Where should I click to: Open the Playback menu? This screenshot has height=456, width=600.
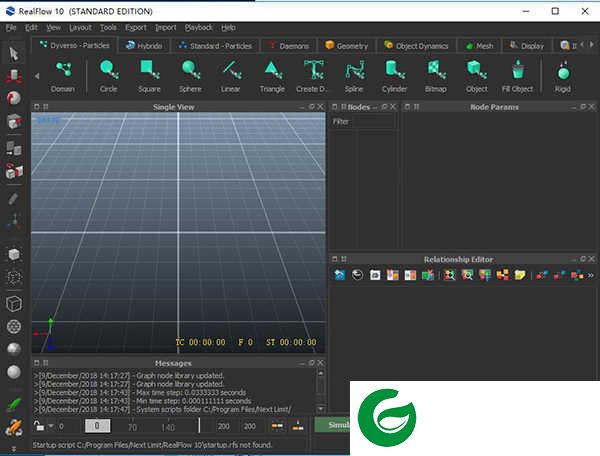pos(199,28)
